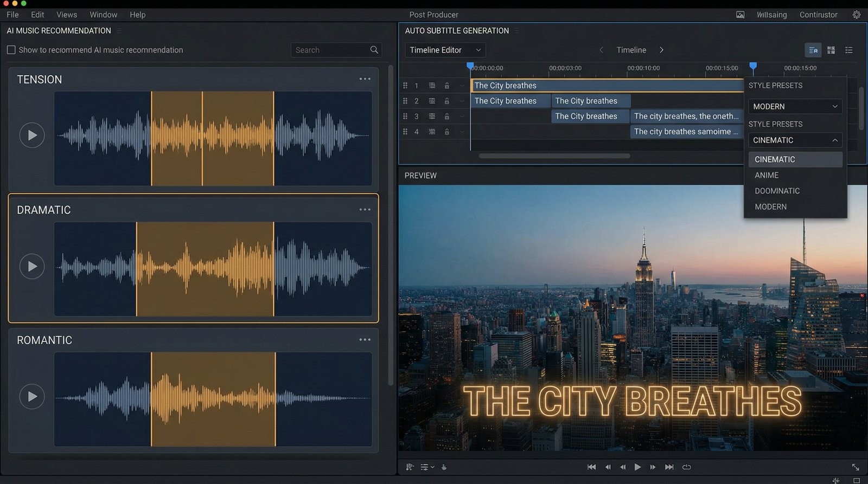This screenshot has width=868, height=484.
Task: Click the drag handle of track 1
Action: 405,86
